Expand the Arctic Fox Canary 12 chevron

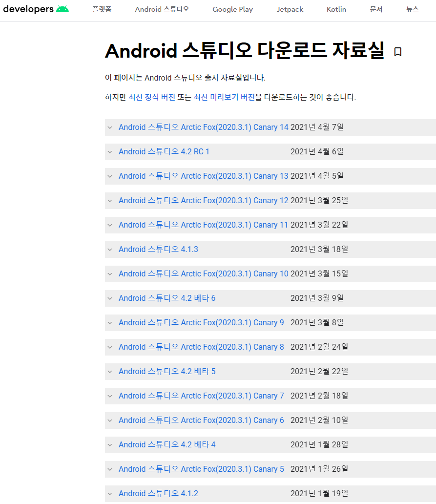pos(110,201)
